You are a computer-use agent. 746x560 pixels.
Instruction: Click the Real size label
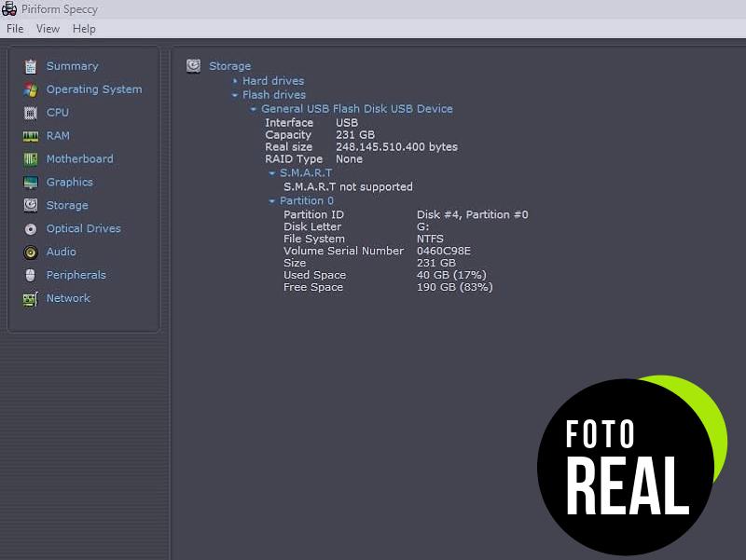click(x=289, y=147)
